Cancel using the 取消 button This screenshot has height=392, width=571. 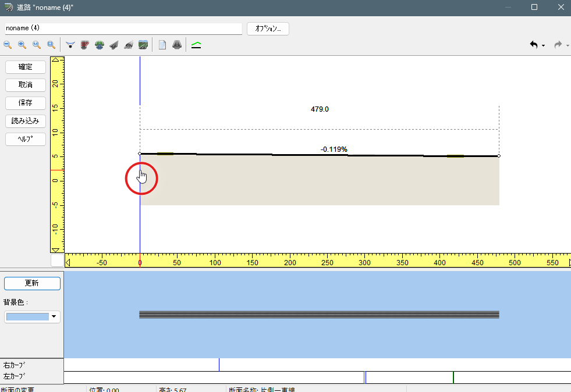(x=26, y=85)
